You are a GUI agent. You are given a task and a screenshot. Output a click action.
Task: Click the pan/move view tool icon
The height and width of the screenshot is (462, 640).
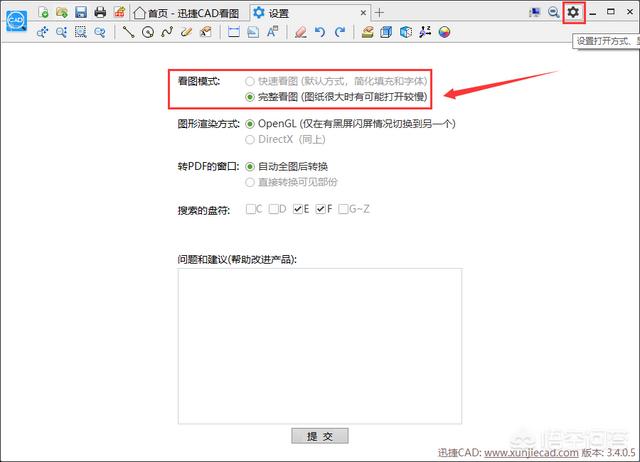(x=42, y=32)
